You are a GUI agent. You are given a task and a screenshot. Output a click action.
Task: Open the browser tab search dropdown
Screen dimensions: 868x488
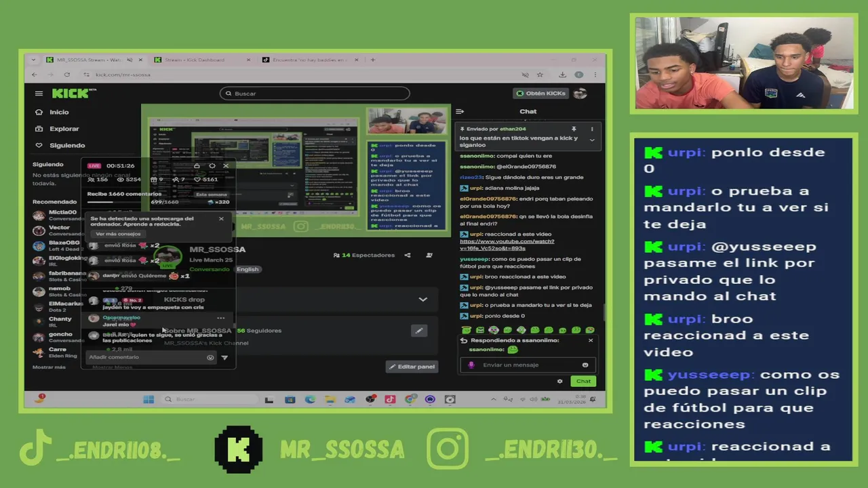click(x=35, y=60)
